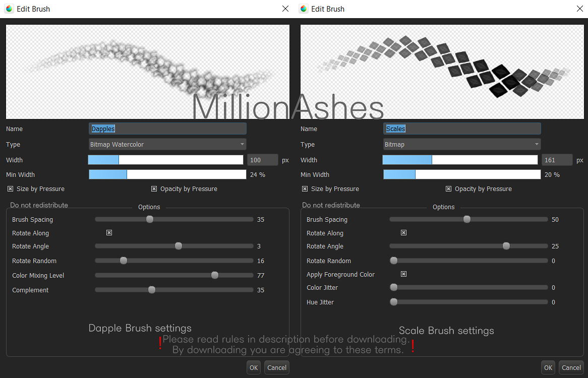
Task: Click the Dapples brush stroke preview
Action: click(148, 72)
